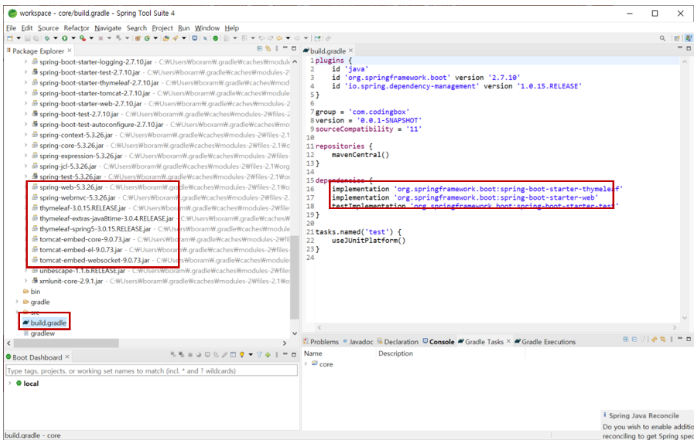Click the back navigation yellow arrow icon

tap(279, 38)
